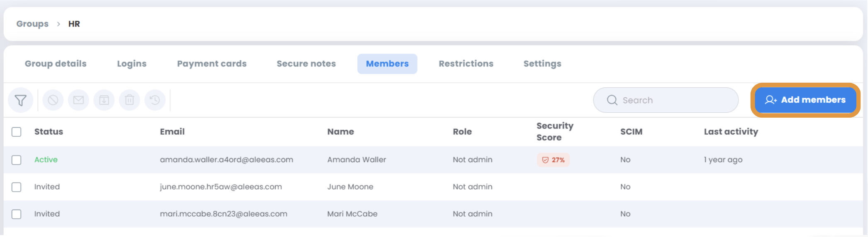Click the trash delete icon
Viewport: 868px width, 237px height.
tap(129, 100)
